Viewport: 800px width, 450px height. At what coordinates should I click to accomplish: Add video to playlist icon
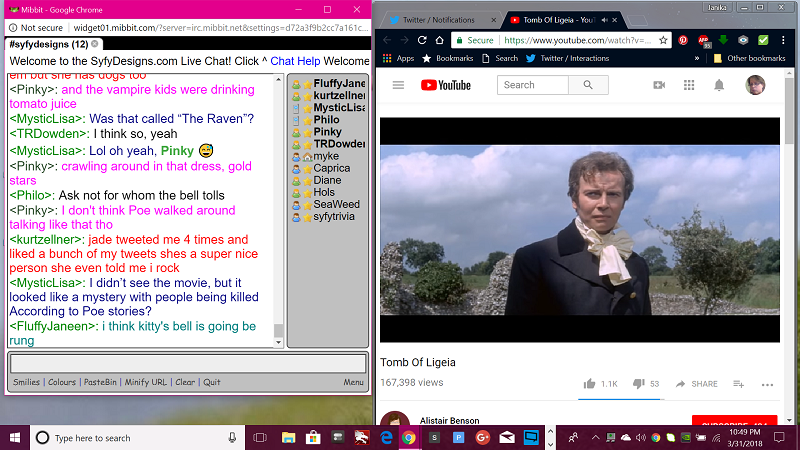point(738,384)
